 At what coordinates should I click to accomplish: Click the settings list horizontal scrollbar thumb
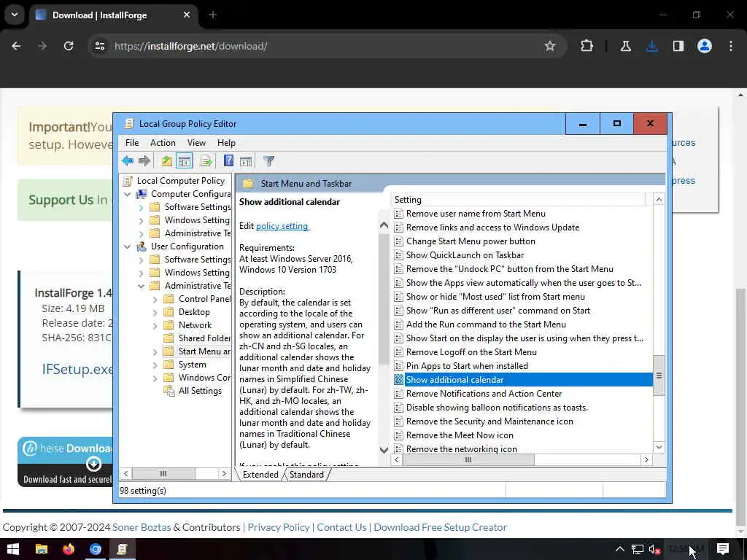(468, 460)
